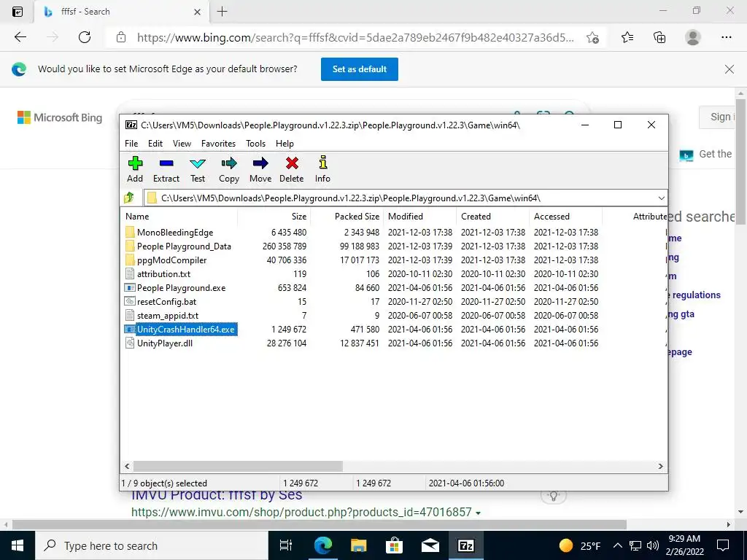This screenshot has width=747, height=560.
Task: Select the ppgModCompiler folder icon
Action: pyautogui.click(x=130, y=260)
